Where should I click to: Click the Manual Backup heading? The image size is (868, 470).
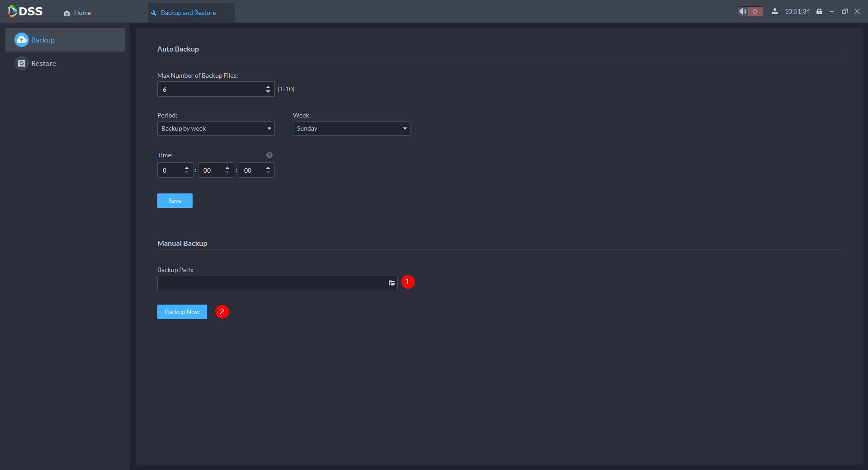tap(182, 243)
